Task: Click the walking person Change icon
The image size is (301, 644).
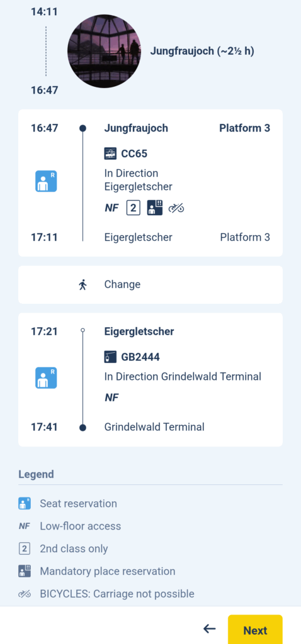Action: point(83,285)
